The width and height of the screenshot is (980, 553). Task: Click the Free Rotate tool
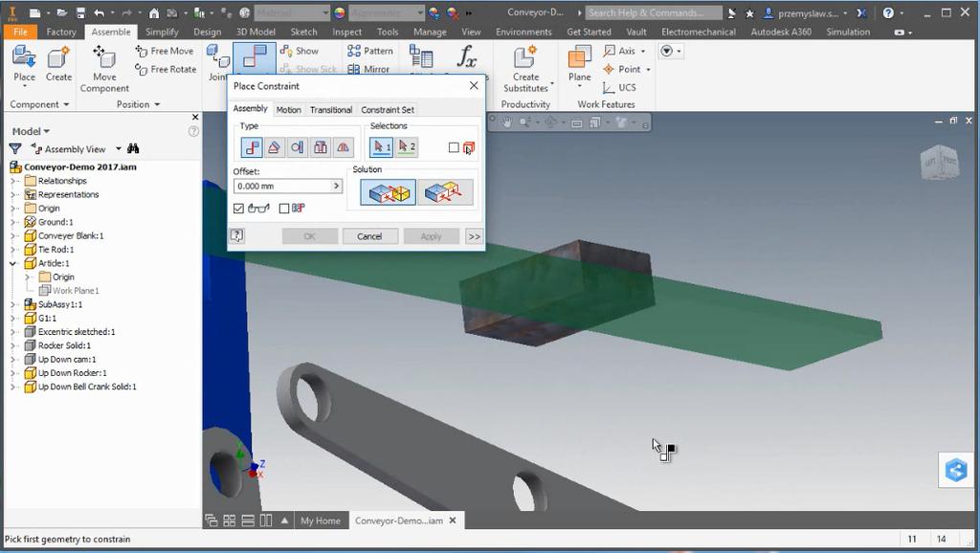(167, 69)
